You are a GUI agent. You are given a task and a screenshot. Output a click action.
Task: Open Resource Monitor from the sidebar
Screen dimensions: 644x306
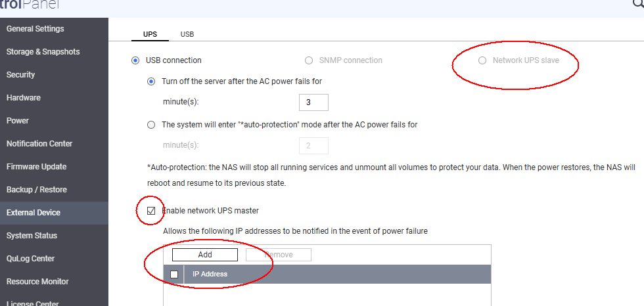37,282
